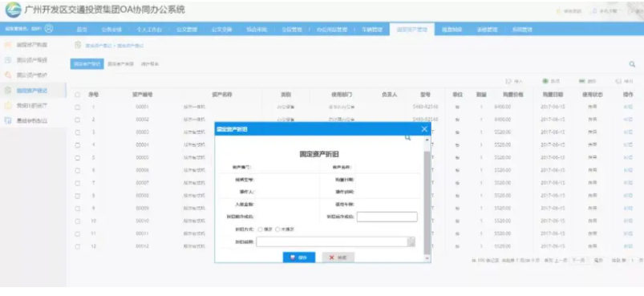Click the green 新增 add icon
Screen dimensions: 644x296
(x=545, y=81)
